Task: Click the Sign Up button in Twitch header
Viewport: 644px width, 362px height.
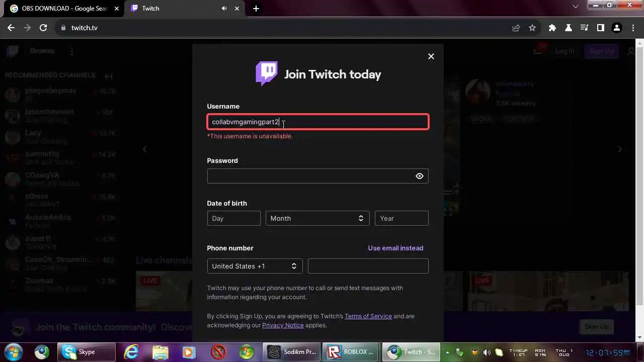Action: click(x=602, y=51)
